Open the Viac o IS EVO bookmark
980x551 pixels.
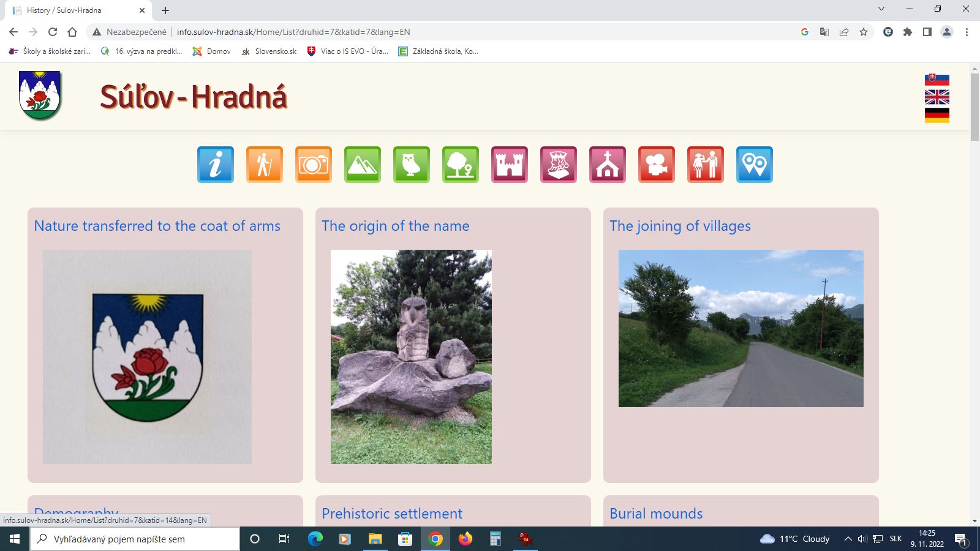tap(347, 51)
